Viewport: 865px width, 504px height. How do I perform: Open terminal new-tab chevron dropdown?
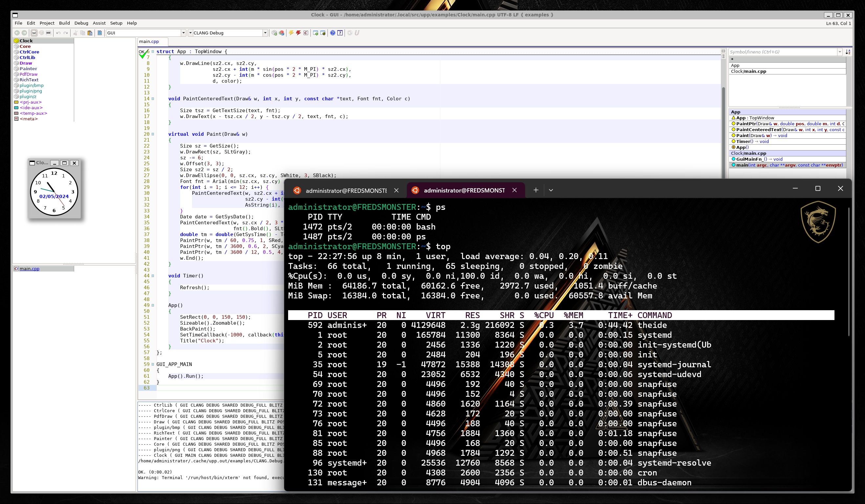point(551,190)
